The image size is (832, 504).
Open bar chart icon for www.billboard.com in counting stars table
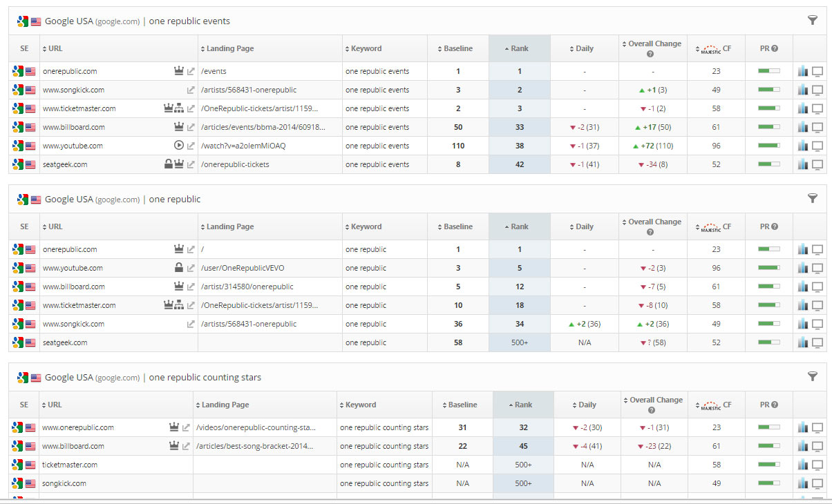[x=802, y=446]
